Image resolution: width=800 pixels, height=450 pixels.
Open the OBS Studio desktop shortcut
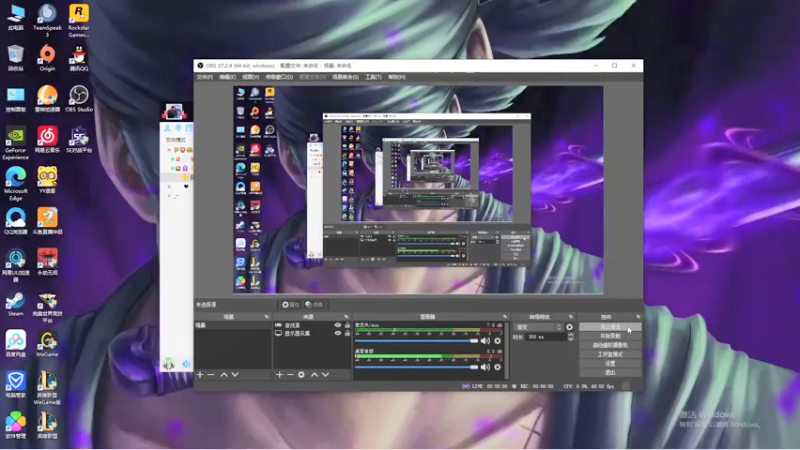pos(79,98)
